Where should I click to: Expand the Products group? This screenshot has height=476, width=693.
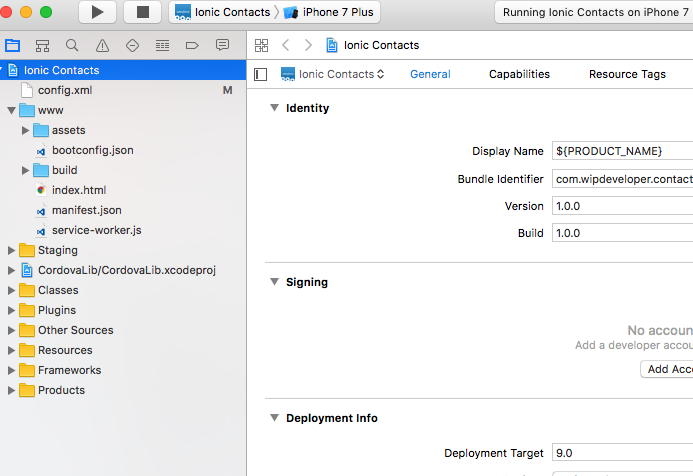tap(11, 390)
